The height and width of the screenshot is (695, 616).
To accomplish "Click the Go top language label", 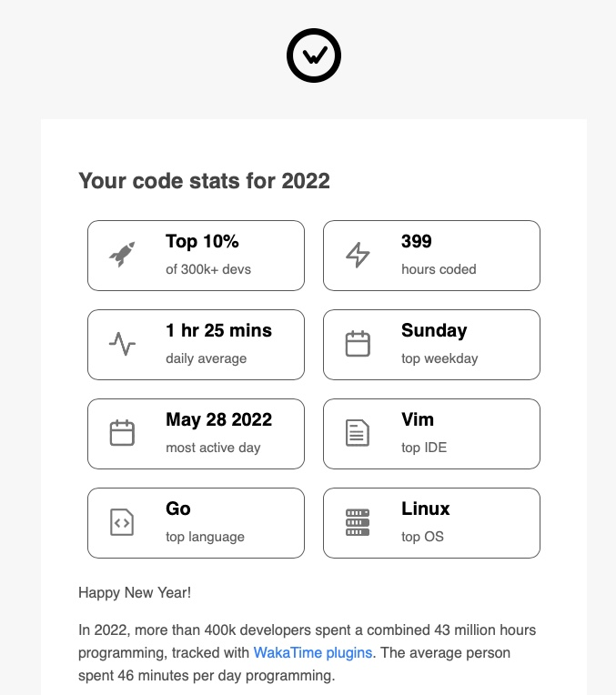I will click(178, 509).
